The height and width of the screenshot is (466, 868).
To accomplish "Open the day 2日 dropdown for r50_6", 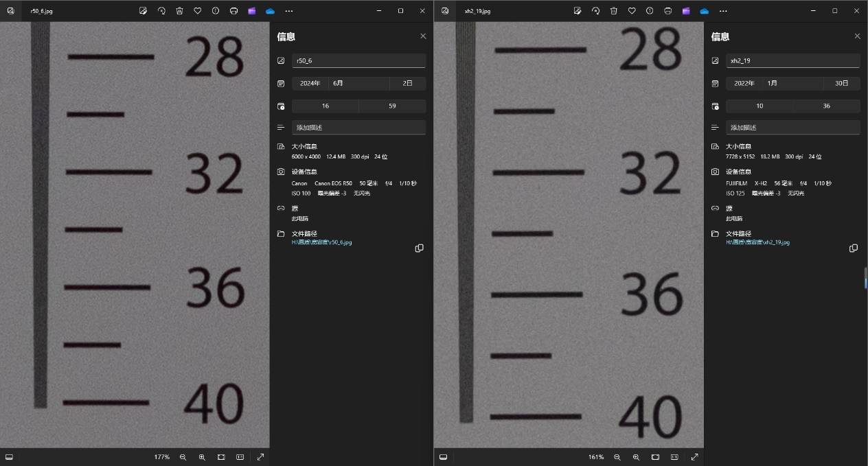I will click(x=407, y=83).
